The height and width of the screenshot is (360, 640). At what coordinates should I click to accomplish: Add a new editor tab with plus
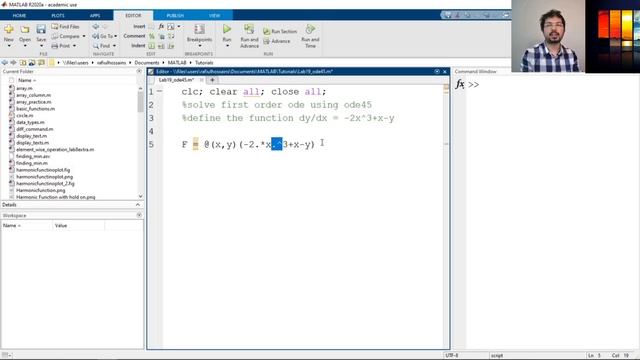pos(212,80)
